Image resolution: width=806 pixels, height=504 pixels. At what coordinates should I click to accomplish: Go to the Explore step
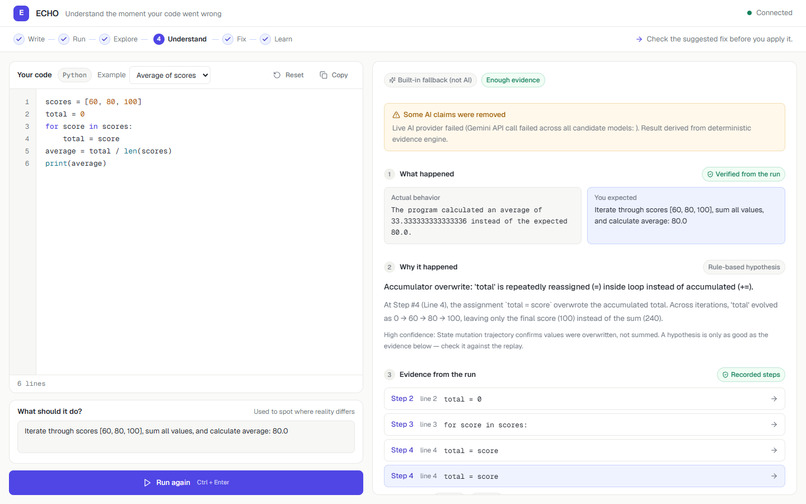click(119, 39)
